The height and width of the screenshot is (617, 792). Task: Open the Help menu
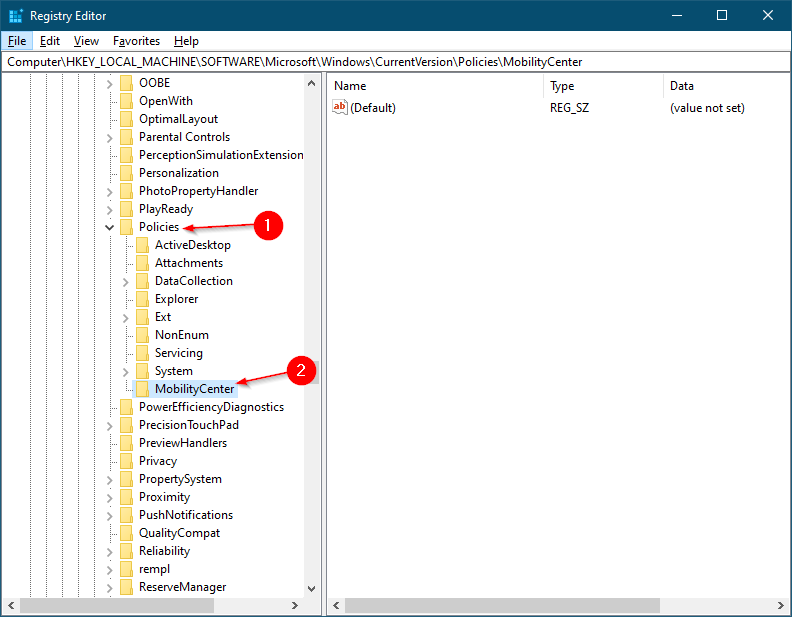(x=186, y=41)
